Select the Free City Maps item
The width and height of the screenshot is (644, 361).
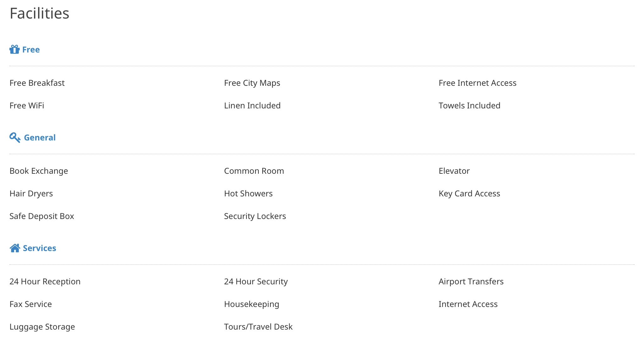tap(252, 83)
